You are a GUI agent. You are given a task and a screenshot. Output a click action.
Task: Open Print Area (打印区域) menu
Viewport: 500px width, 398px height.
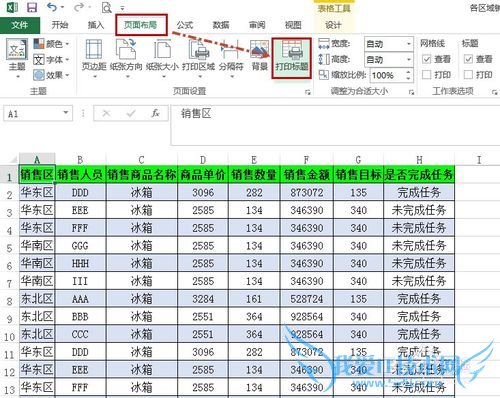(x=199, y=59)
